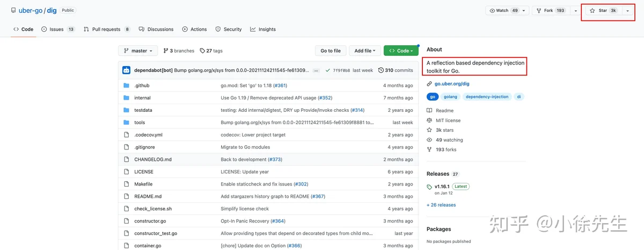Open the tools folder icon
The width and height of the screenshot is (644, 250).
coord(127,123)
